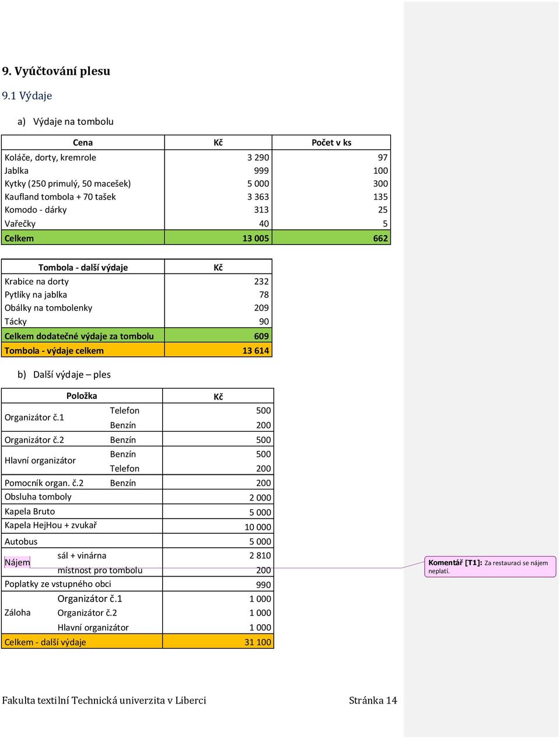Click the 'Položka' column header
560x738 pixels.
82,396
